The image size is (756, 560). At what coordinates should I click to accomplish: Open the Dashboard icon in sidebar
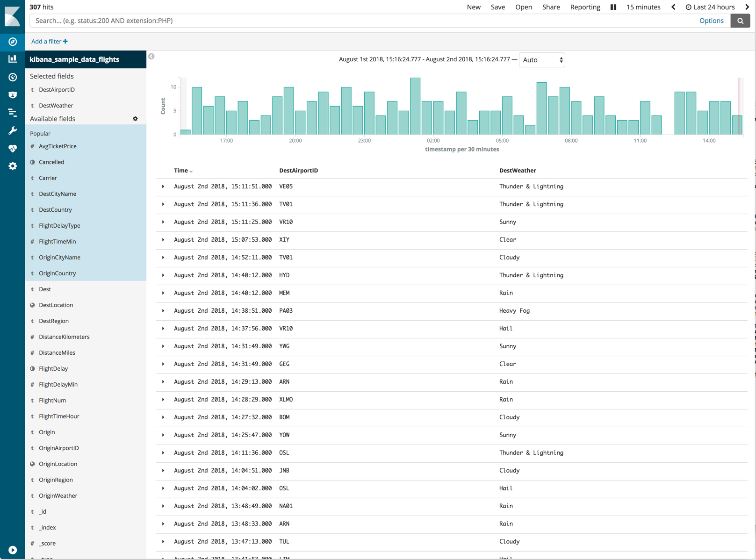(13, 77)
